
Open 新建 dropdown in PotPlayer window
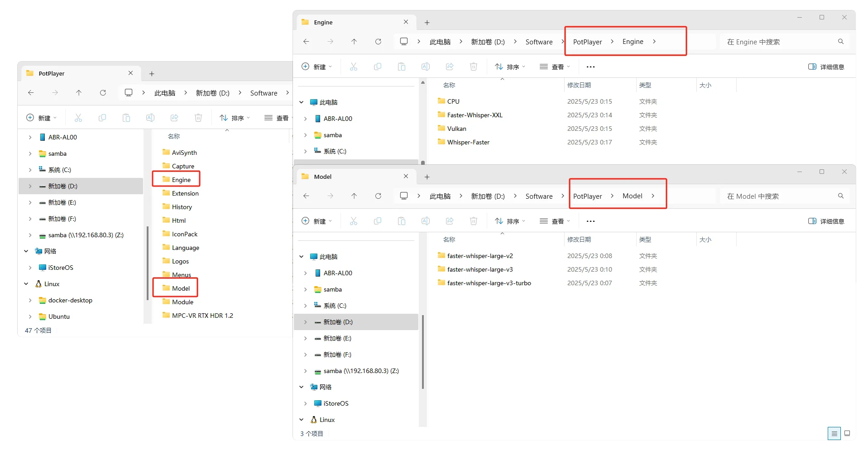click(x=42, y=118)
